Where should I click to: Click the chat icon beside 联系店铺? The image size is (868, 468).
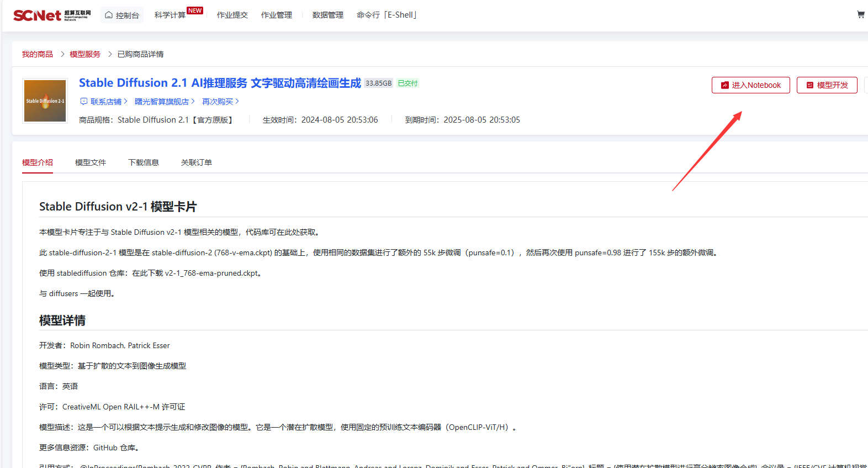[84, 101]
